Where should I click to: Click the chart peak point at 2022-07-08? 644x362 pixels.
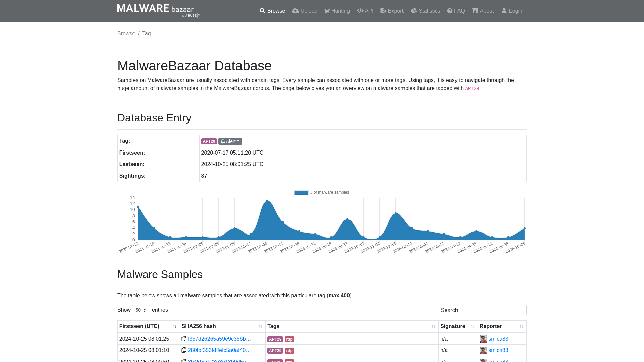point(267,201)
